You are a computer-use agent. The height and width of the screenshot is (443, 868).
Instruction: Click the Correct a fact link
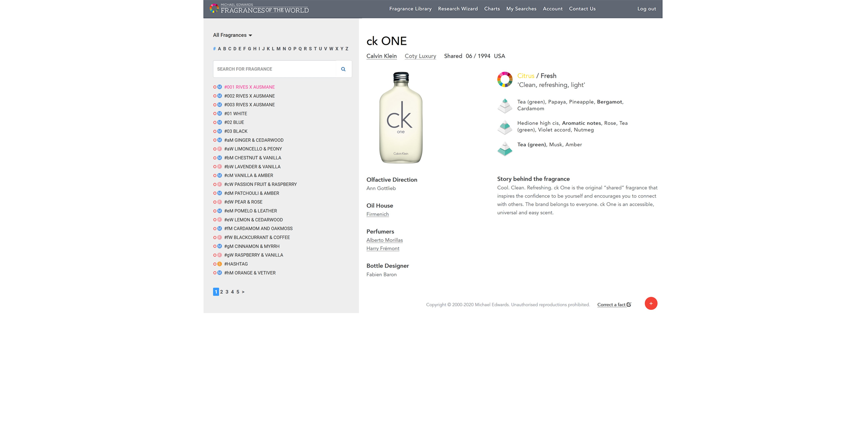(613, 305)
